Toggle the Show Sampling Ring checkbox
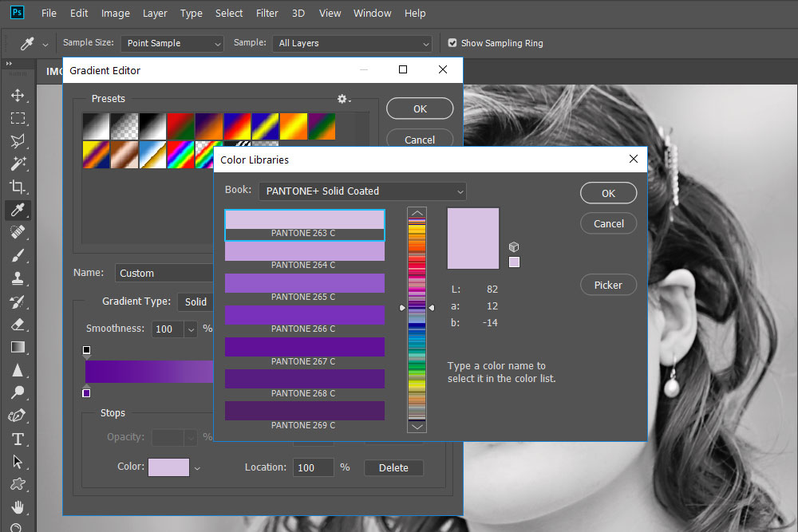This screenshot has height=532, width=798. [452, 43]
